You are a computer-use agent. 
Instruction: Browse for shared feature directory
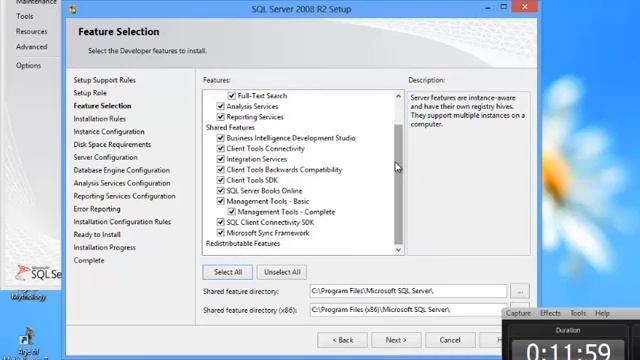(x=520, y=291)
